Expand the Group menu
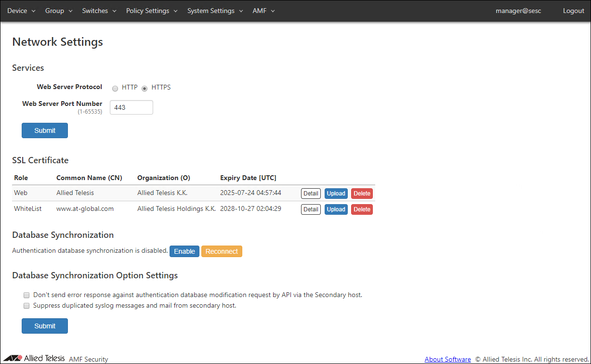Viewport: 591px width, 364px height. click(59, 11)
